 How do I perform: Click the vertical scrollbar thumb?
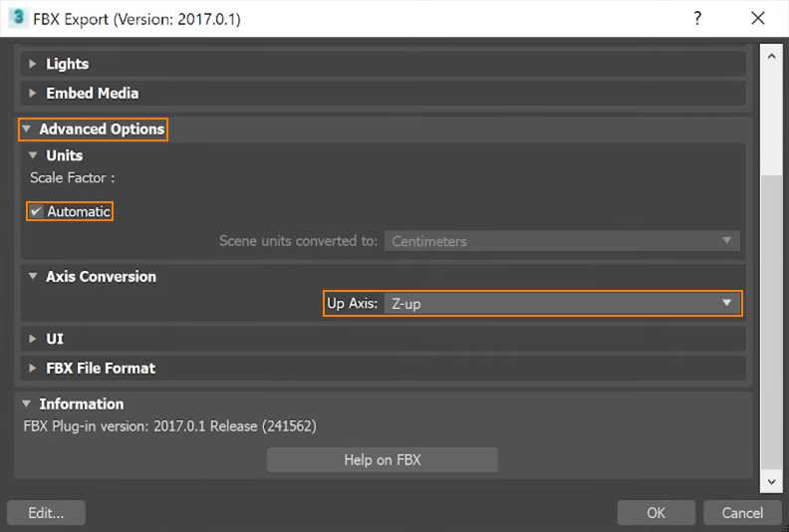coord(771,321)
